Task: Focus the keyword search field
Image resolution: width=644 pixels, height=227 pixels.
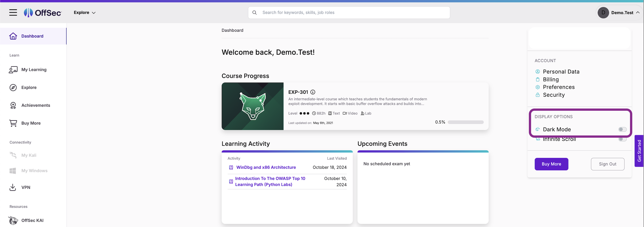Action: (349, 12)
